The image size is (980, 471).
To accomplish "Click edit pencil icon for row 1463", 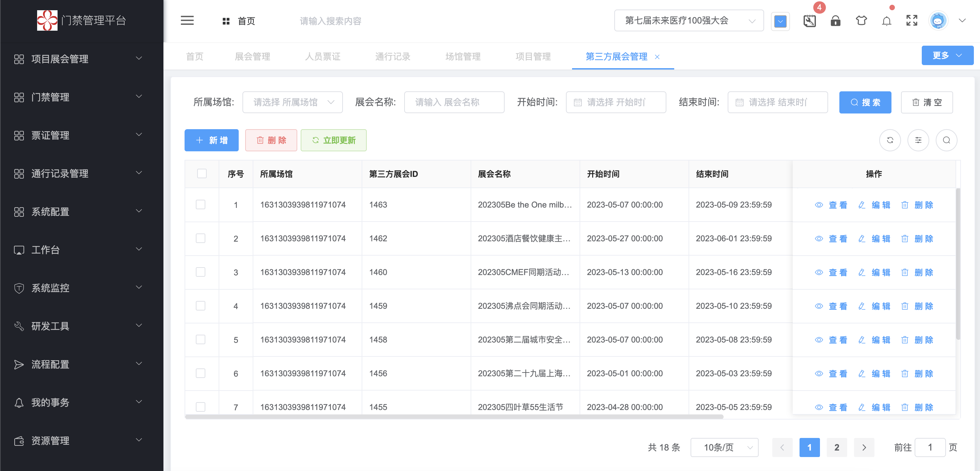I will point(862,205).
